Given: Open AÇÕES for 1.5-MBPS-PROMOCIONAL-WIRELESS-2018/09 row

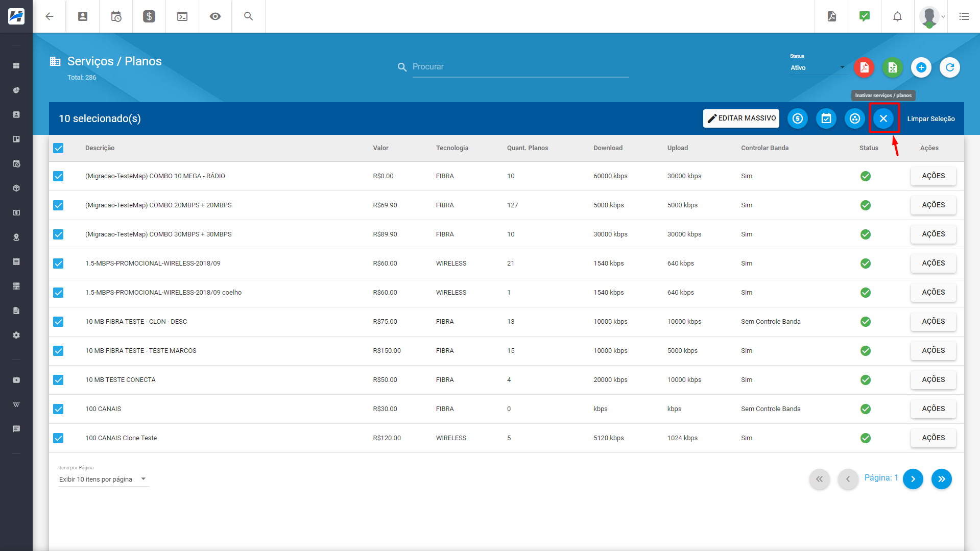Looking at the screenshot, I should (x=933, y=263).
